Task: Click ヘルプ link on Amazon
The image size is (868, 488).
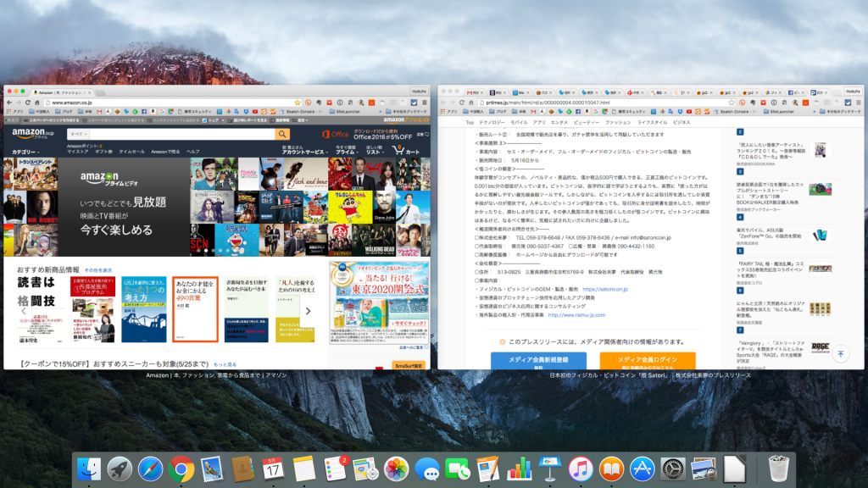Action: tap(192, 152)
